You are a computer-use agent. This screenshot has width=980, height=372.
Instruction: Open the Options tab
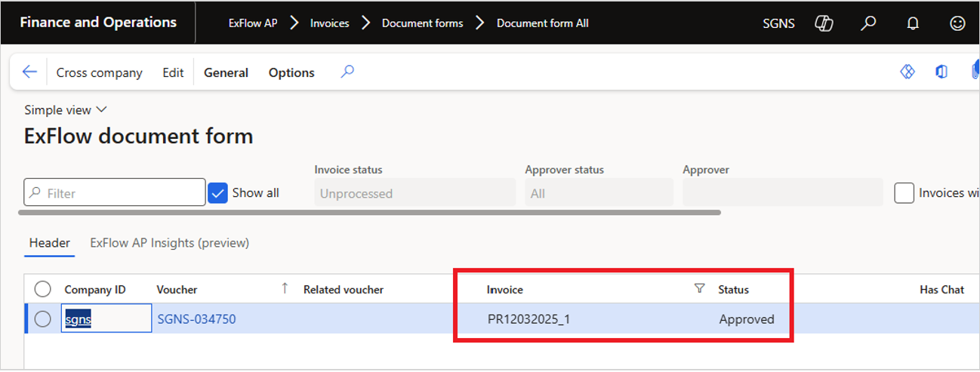[x=291, y=72]
